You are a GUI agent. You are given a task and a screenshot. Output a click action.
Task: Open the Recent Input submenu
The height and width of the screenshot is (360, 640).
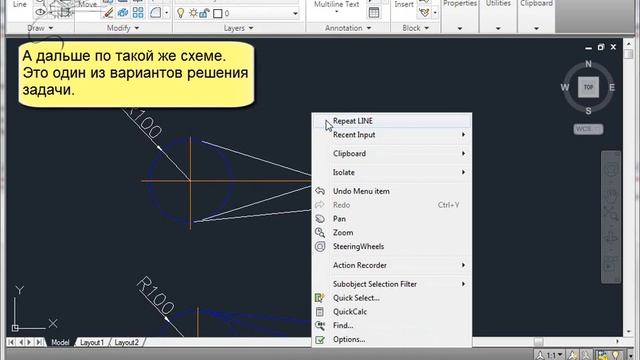(392, 135)
